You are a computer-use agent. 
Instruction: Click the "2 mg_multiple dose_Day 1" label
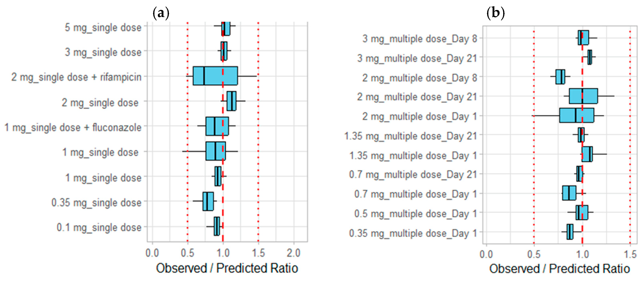pyautogui.click(x=419, y=117)
